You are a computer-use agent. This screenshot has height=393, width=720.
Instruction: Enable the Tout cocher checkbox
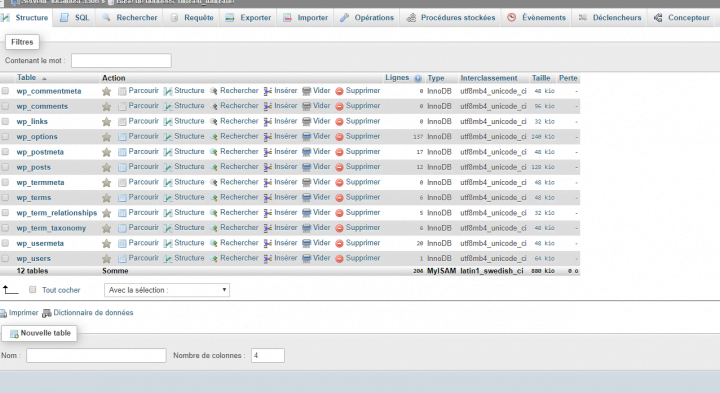33,290
